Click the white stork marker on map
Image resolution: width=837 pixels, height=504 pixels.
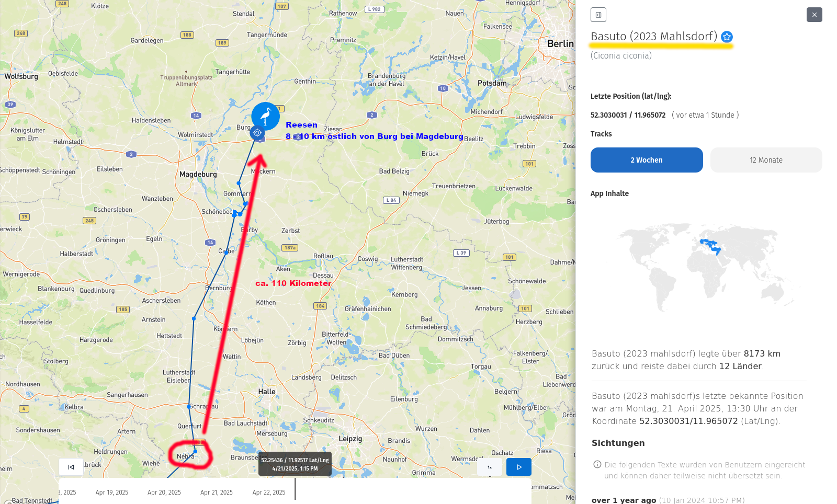pyautogui.click(x=266, y=116)
